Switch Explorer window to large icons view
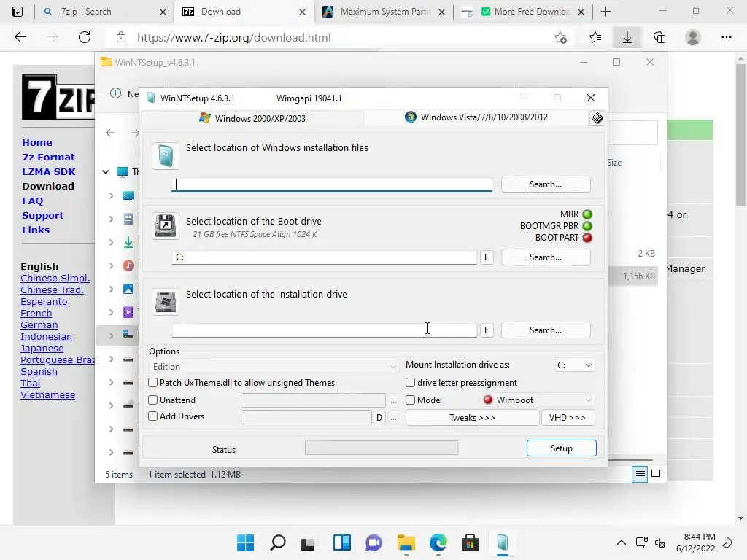Viewport: 747px width, 560px height. pyautogui.click(x=656, y=474)
